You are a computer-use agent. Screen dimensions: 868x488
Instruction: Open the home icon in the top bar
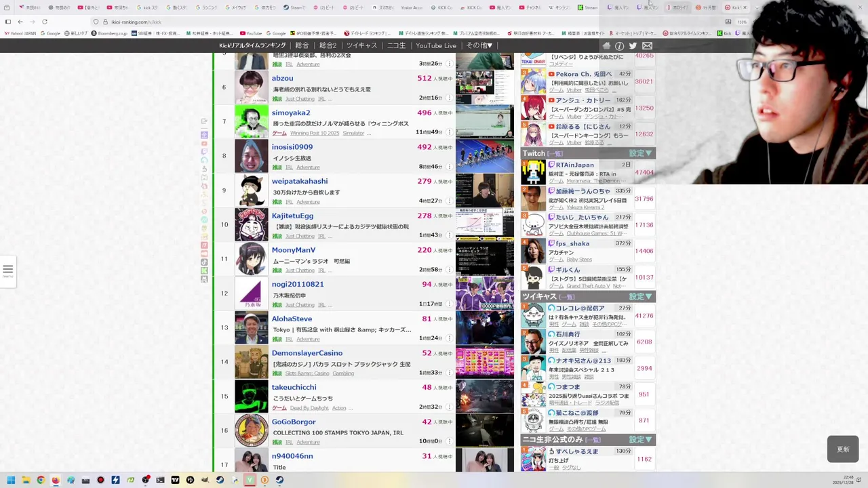coord(606,46)
